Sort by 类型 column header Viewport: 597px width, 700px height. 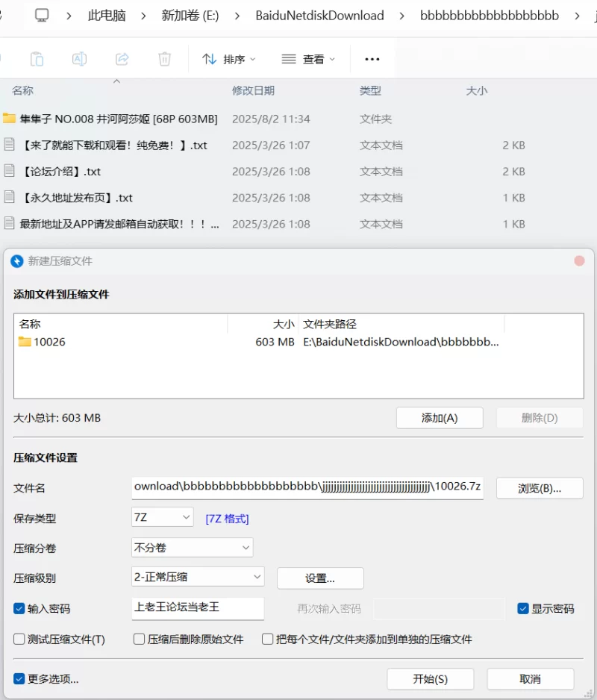(370, 90)
